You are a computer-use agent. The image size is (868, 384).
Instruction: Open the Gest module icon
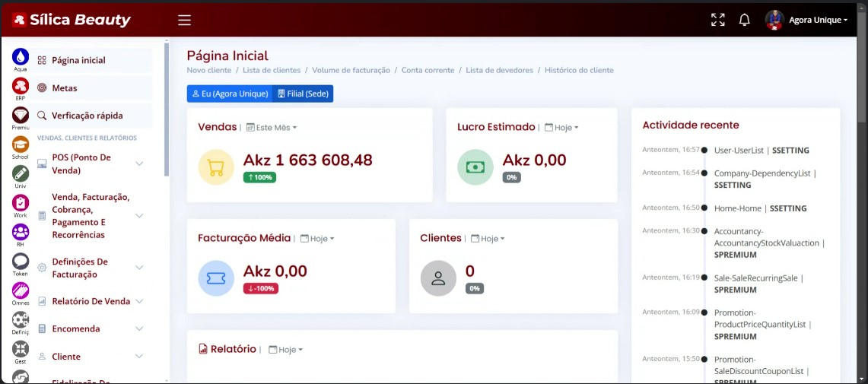point(21,349)
